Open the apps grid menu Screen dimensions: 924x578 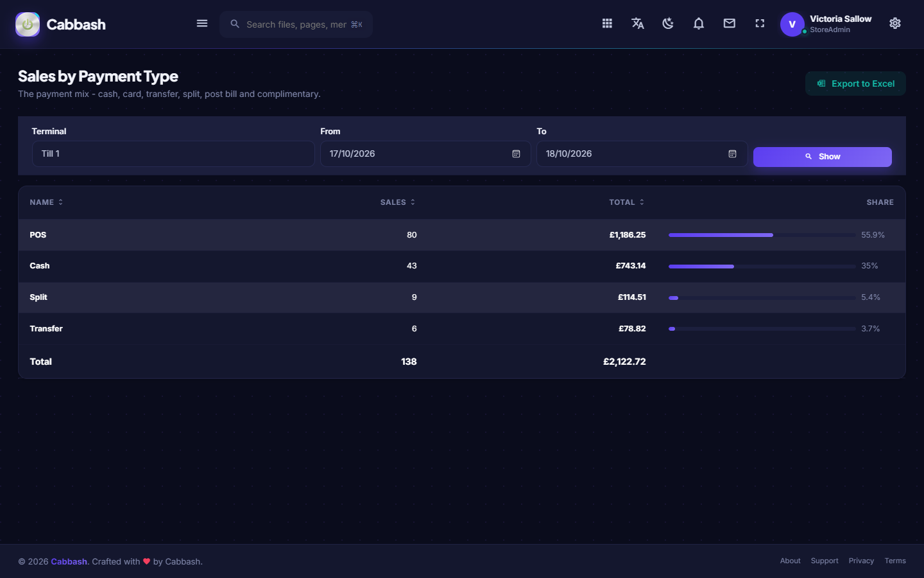[x=607, y=24]
